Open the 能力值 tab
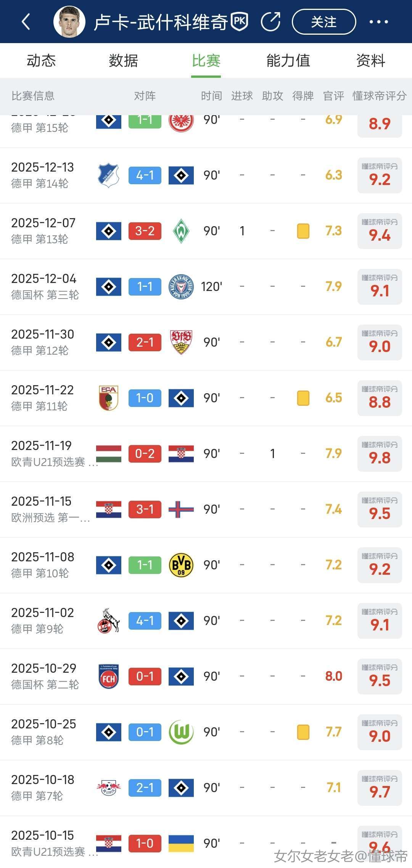The image size is (412, 868). click(x=288, y=61)
